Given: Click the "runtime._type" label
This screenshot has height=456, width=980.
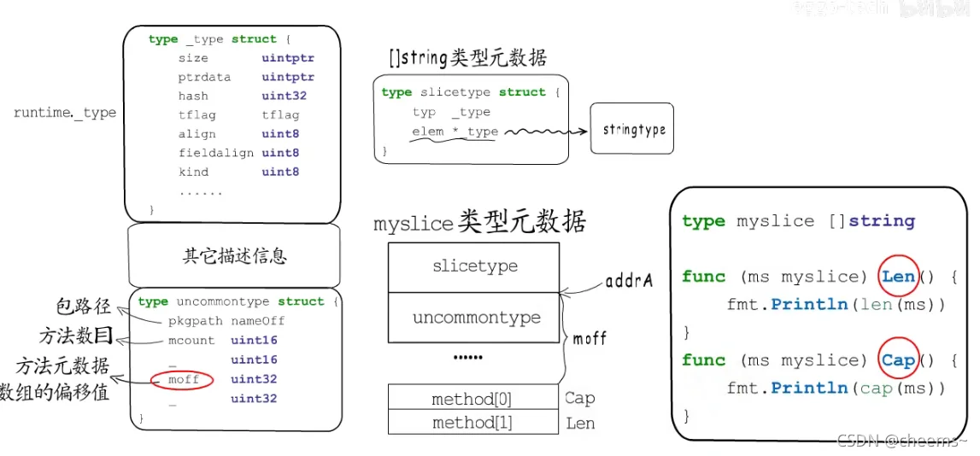Looking at the screenshot, I should click(65, 113).
